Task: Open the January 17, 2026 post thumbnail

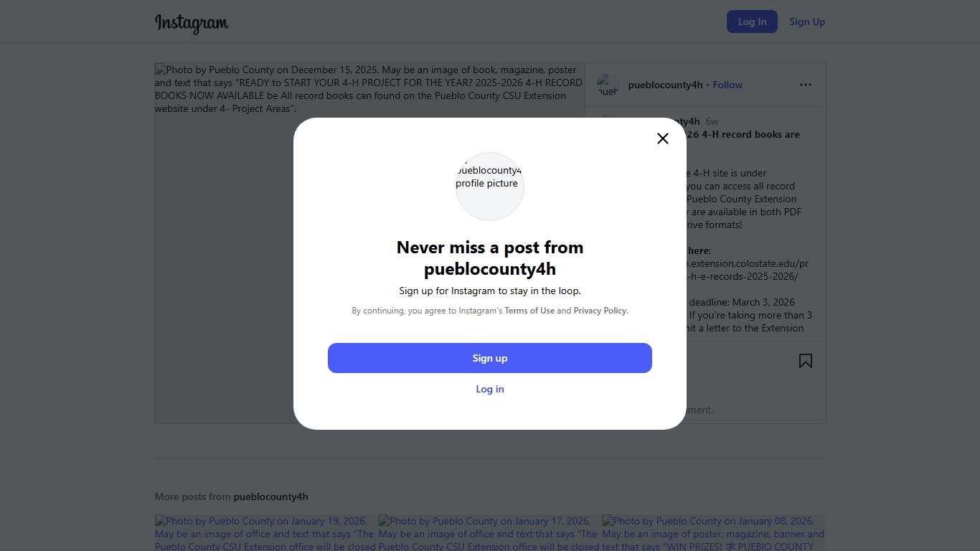Action: (489, 533)
